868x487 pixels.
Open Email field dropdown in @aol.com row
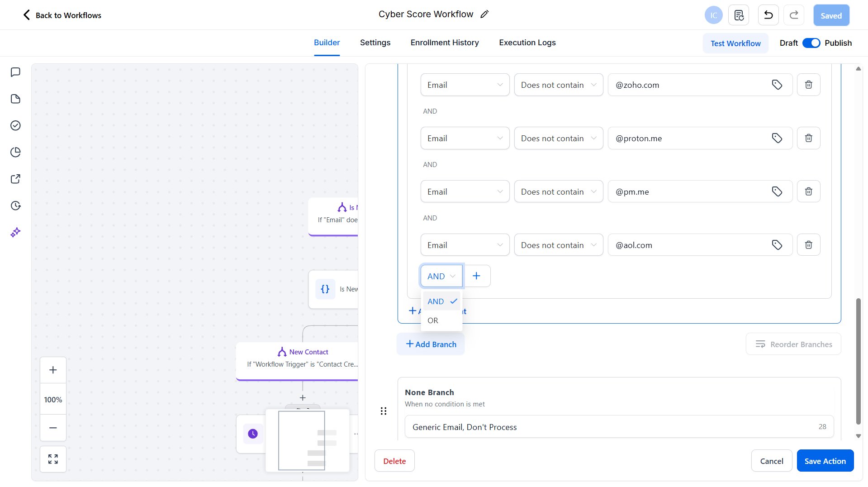(x=465, y=245)
